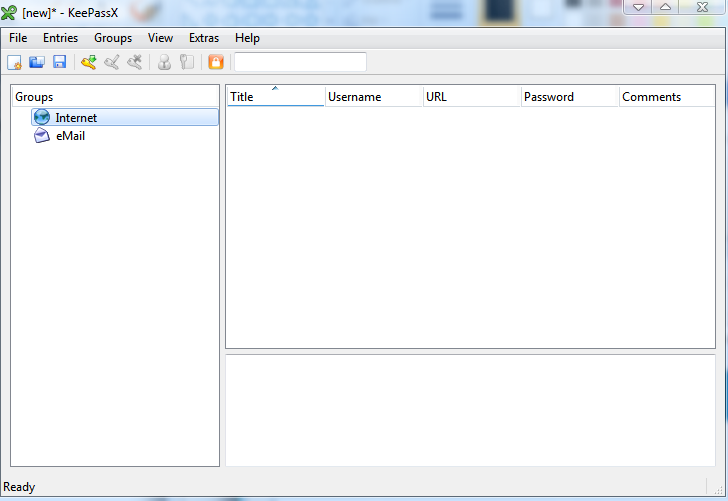Viewport: 728px width, 501px height.
Task: Click the envelope icon beside eMail
Action: pyautogui.click(x=42, y=136)
